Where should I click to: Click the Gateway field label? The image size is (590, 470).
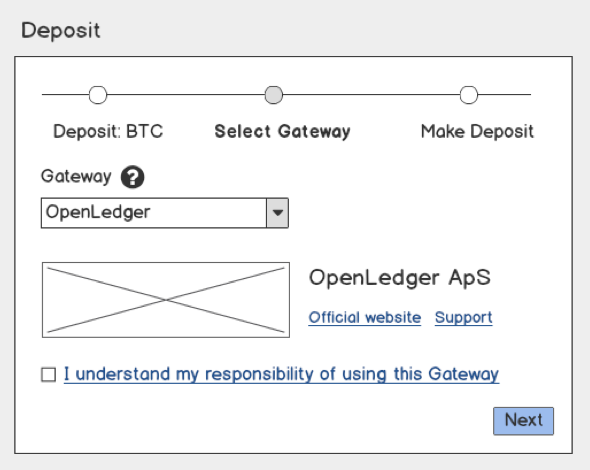[76, 176]
